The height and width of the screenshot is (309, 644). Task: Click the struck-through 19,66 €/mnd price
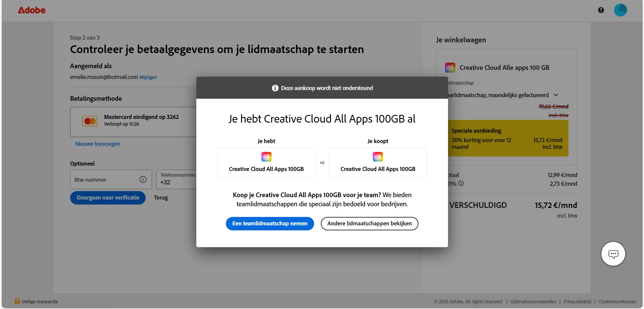click(553, 106)
